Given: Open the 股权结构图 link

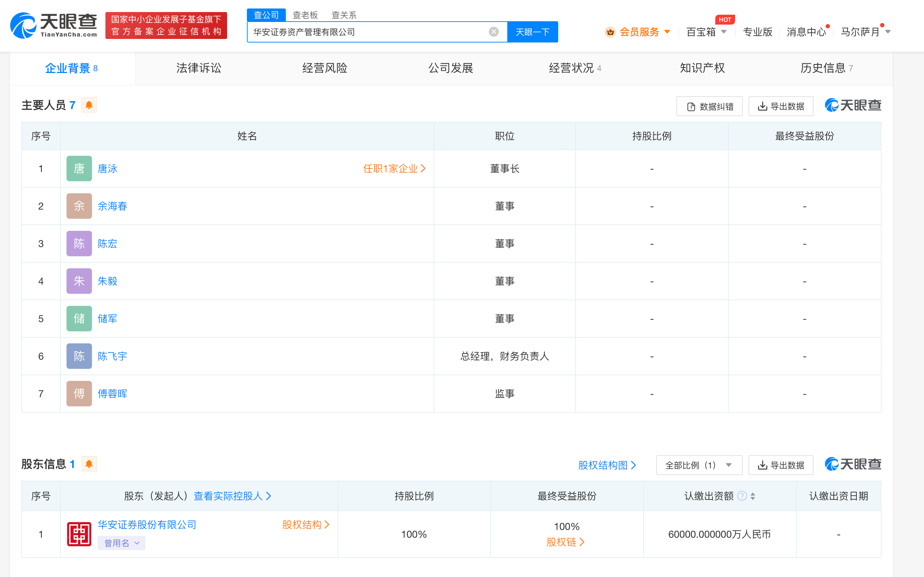Looking at the screenshot, I should coord(607,465).
